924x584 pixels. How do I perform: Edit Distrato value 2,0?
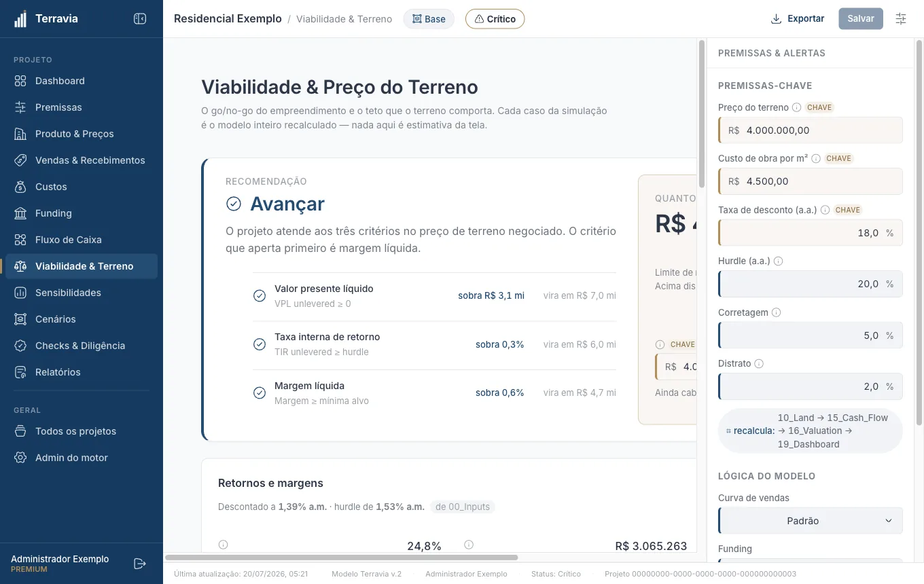(811, 386)
